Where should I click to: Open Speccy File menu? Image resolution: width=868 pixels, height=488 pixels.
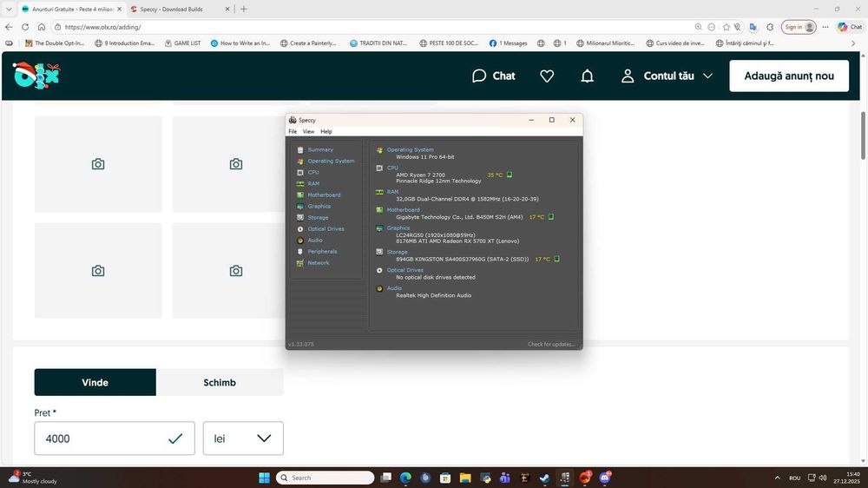(293, 131)
